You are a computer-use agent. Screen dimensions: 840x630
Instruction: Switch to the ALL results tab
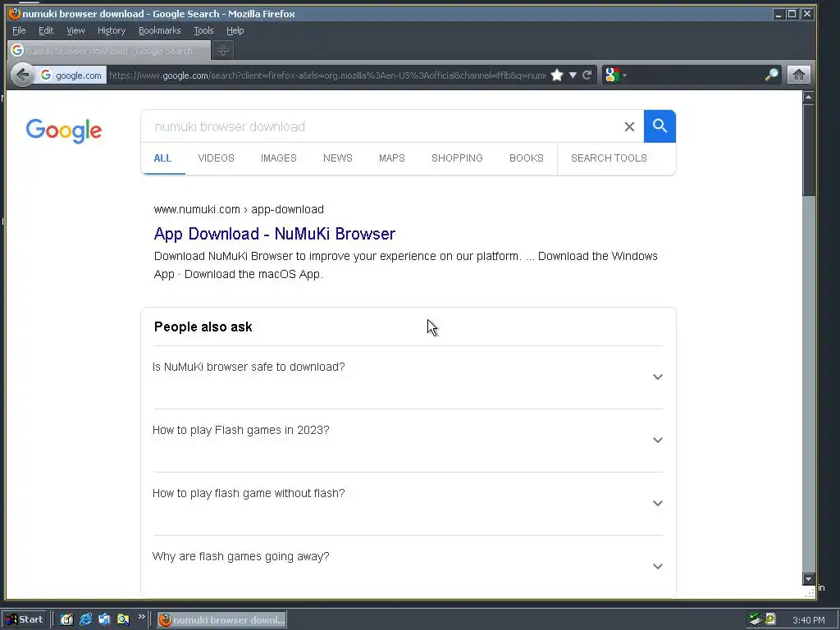(162, 158)
